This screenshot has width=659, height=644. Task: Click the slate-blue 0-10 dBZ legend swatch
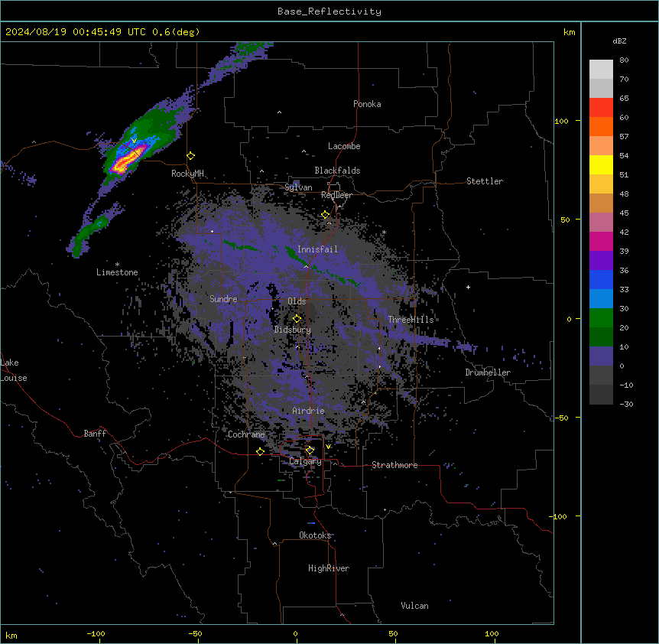pyautogui.click(x=601, y=356)
